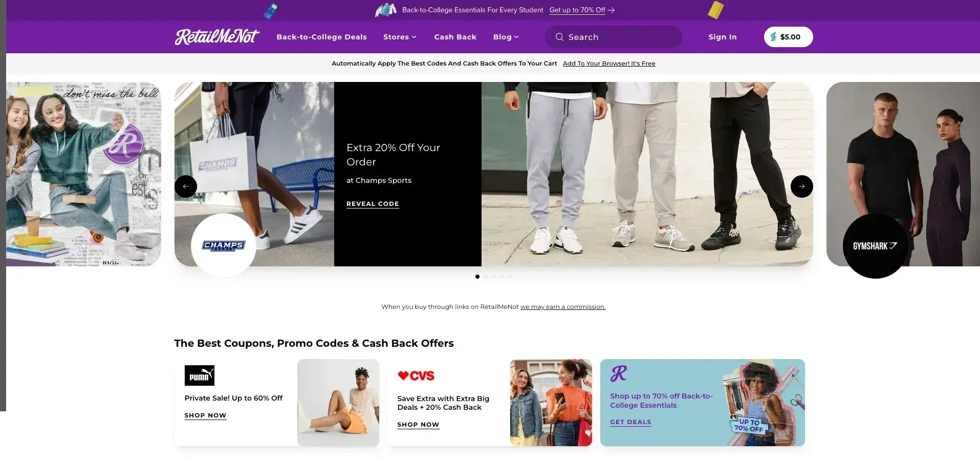Select the second carousel pagination dot
The height and width of the screenshot is (460, 980).
click(486, 277)
